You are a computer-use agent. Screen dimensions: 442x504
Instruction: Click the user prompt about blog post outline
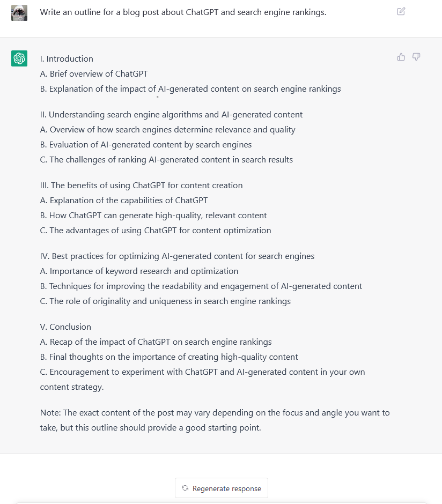[x=183, y=12]
